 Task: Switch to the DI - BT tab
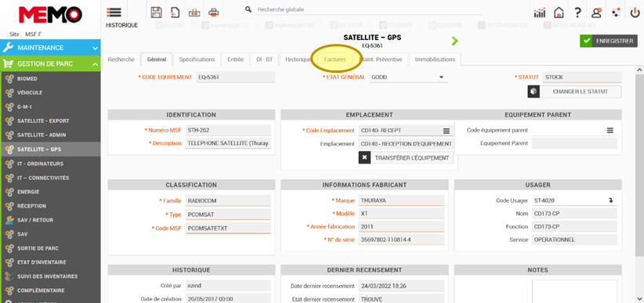[265, 60]
